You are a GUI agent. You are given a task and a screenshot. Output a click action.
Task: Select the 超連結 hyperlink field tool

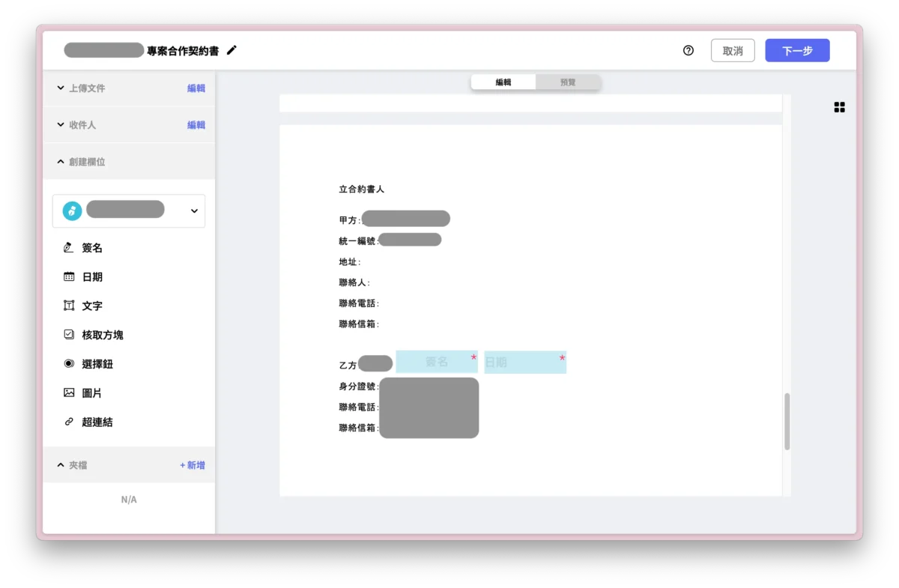(x=96, y=422)
